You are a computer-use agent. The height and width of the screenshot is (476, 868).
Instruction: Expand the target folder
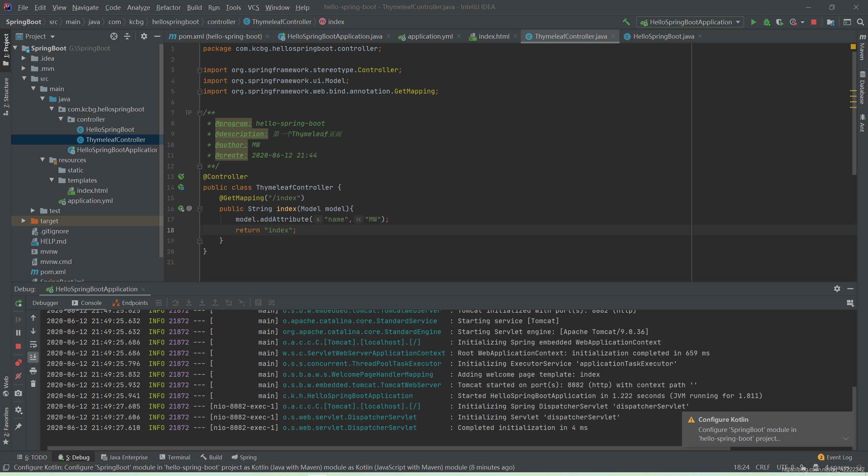pyautogui.click(x=24, y=221)
